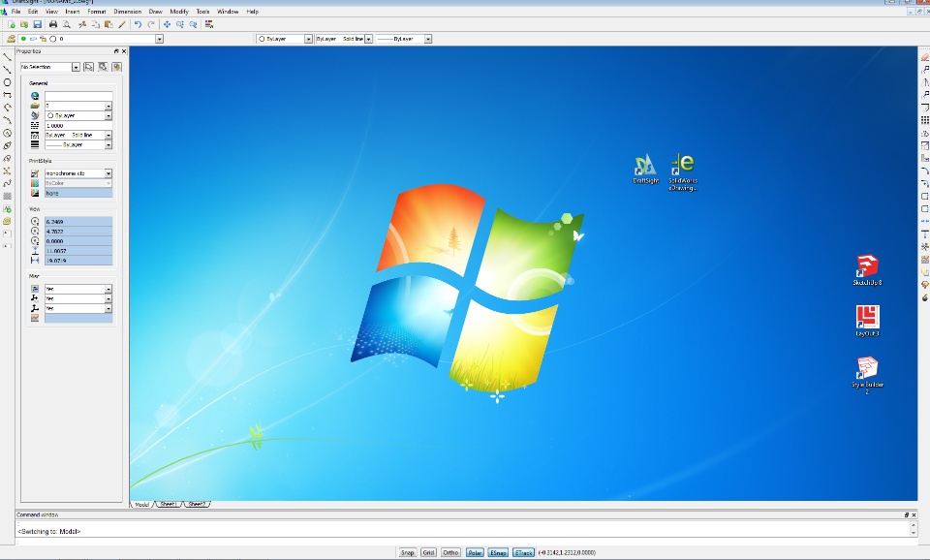Viewport: 930px width, 560px height.
Task: Click the Paste clipboard icon
Action: [108, 24]
